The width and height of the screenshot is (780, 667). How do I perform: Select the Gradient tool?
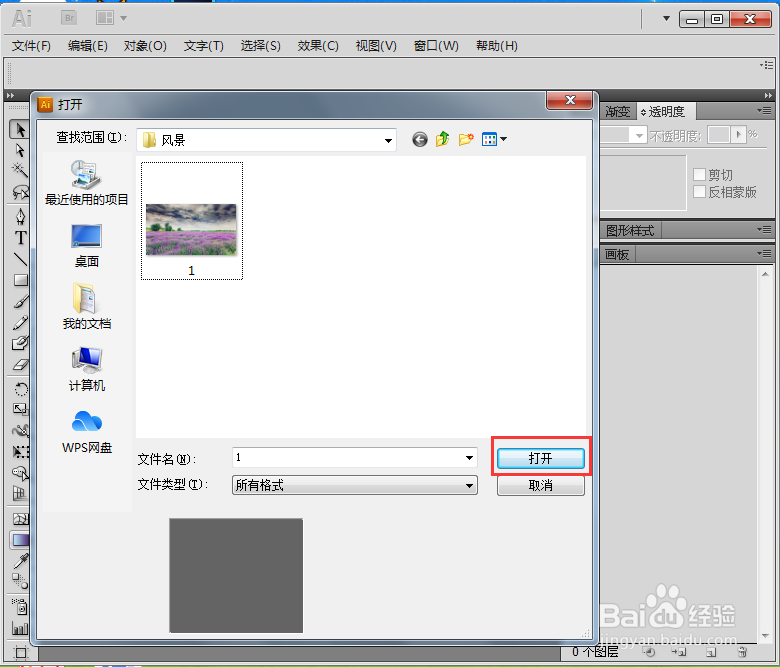[x=20, y=540]
